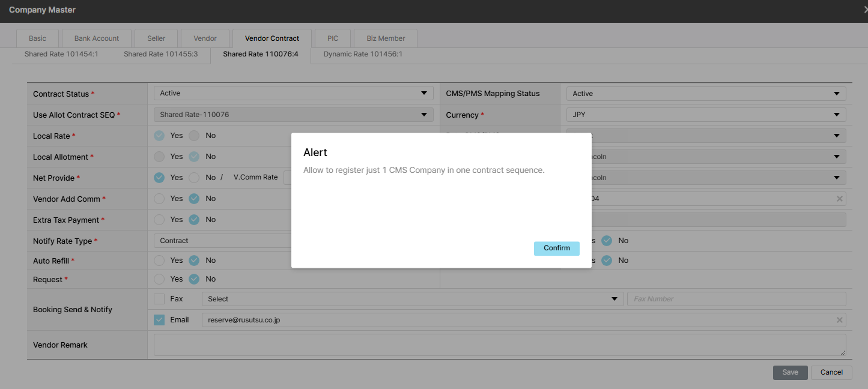
Task: Enable the Fax checkbox
Action: [x=159, y=299]
